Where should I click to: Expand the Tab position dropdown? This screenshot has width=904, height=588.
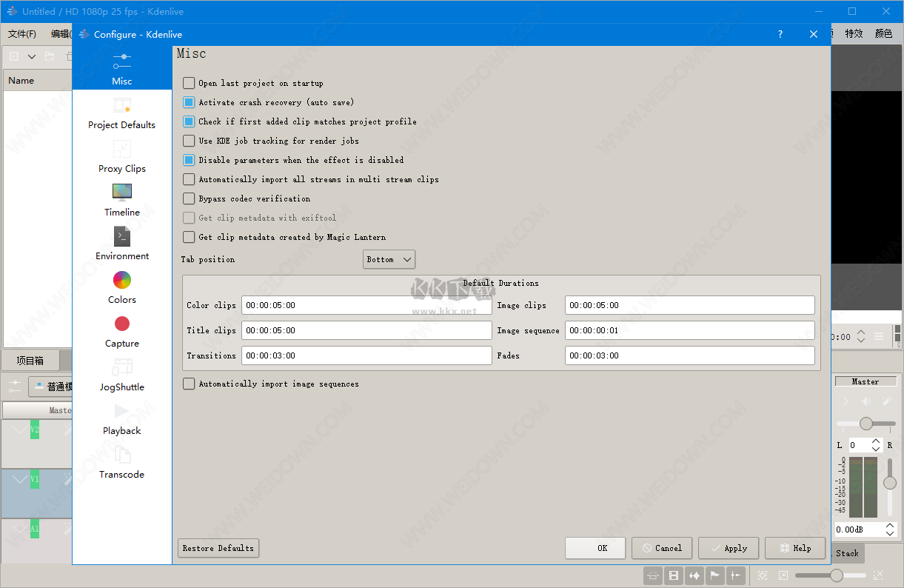click(x=389, y=259)
